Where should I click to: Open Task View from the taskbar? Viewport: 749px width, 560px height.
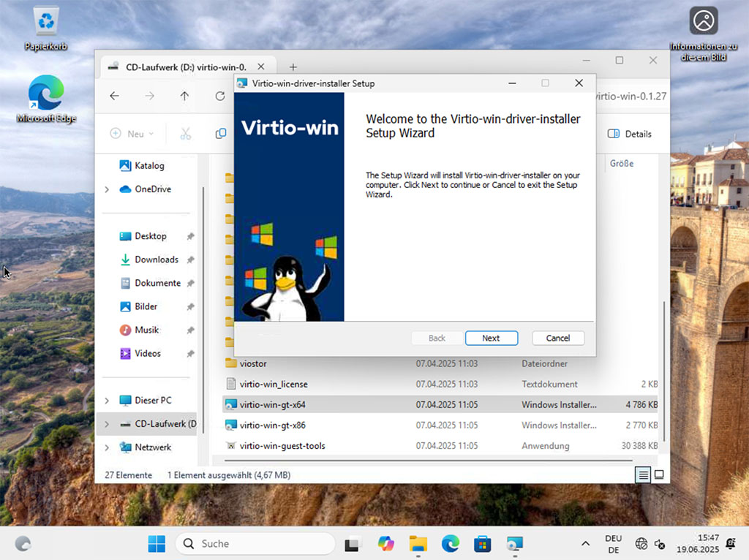coord(352,543)
